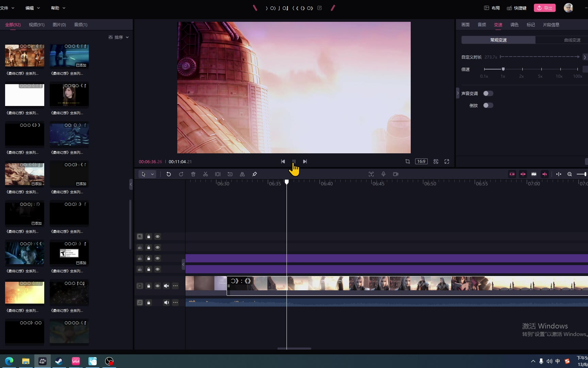Delete the selected clip with trash icon
The width and height of the screenshot is (588, 368).
193,174
